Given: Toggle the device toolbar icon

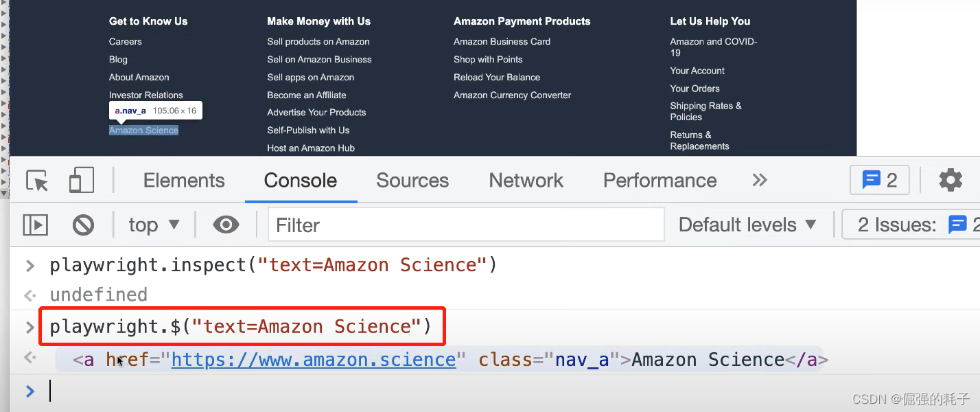Looking at the screenshot, I should (x=82, y=181).
